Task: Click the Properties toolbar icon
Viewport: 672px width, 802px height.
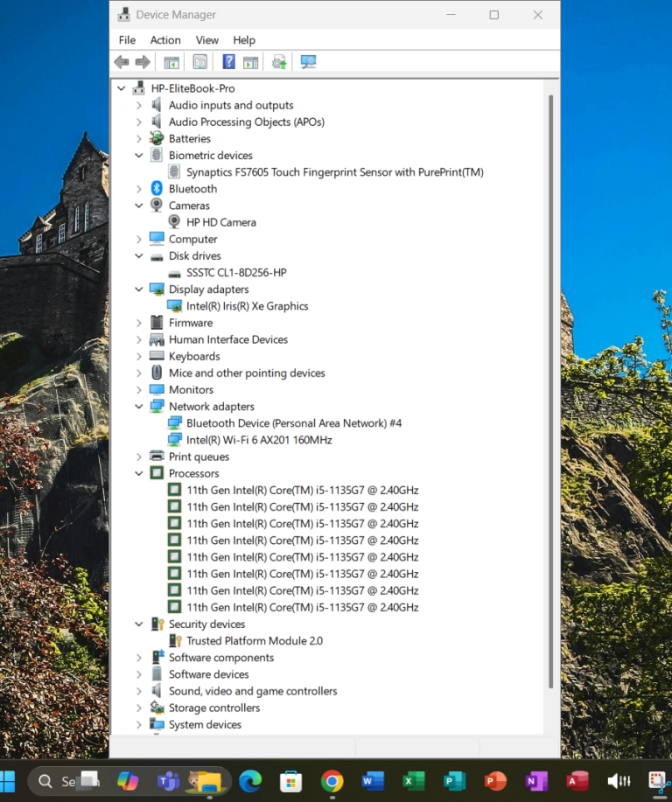Action: pyautogui.click(x=200, y=62)
